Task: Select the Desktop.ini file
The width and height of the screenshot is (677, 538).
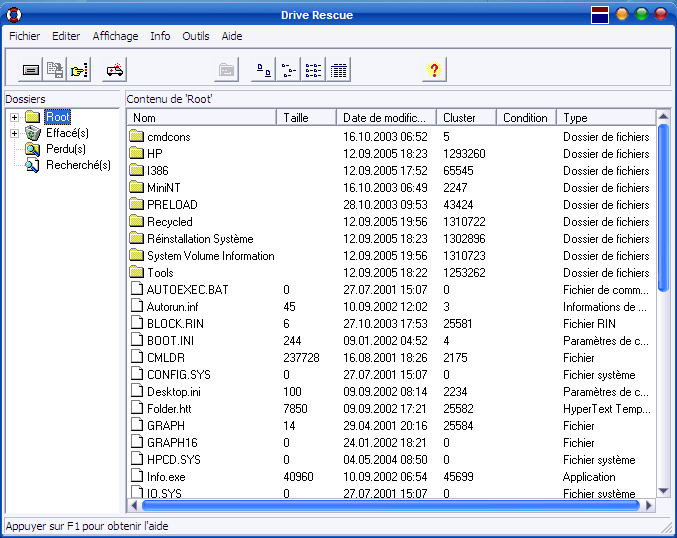Action: [x=392, y=392]
